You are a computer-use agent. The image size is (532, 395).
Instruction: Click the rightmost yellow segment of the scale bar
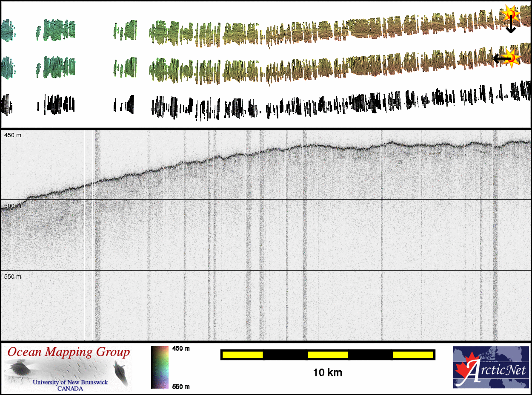click(412, 355)
